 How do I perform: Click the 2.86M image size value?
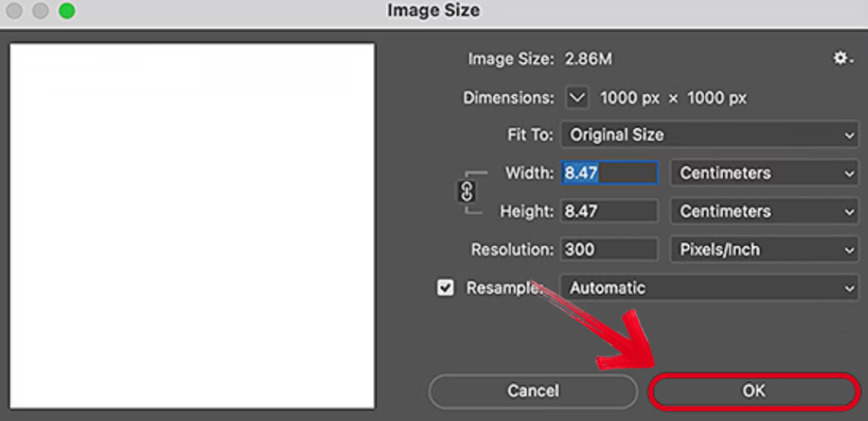point(588,59)
